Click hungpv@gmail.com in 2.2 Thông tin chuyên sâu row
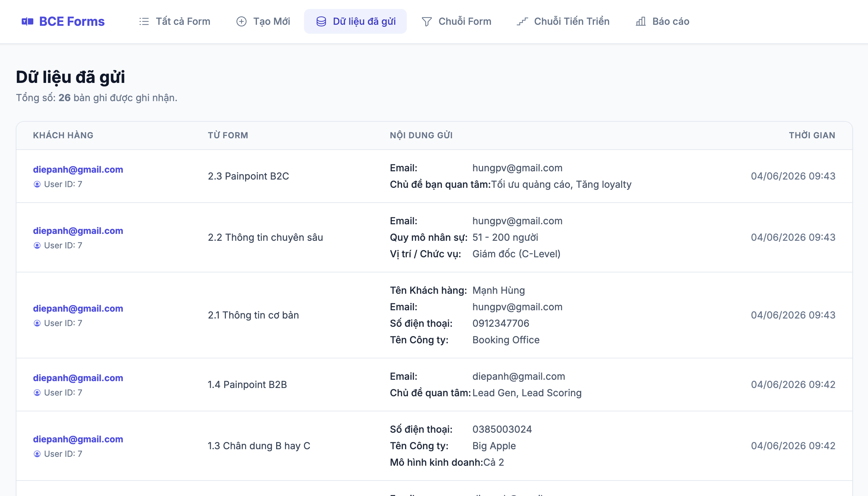The image size is (868, 496). [517, 221]
